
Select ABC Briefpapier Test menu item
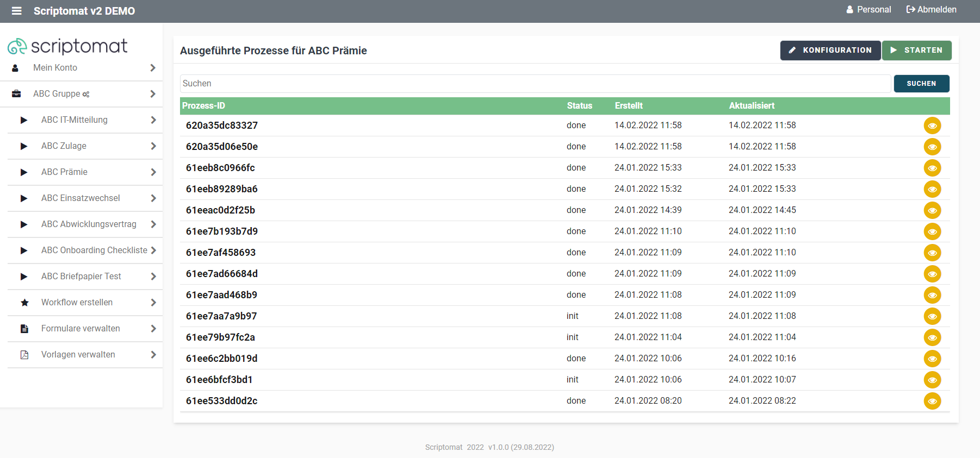pyautogui.click(x=81, y=277)
